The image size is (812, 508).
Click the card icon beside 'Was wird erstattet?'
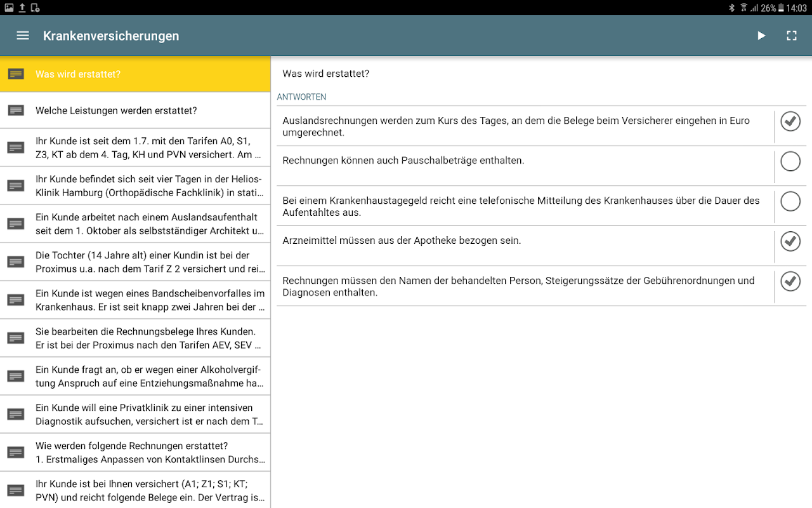(16, 74)
